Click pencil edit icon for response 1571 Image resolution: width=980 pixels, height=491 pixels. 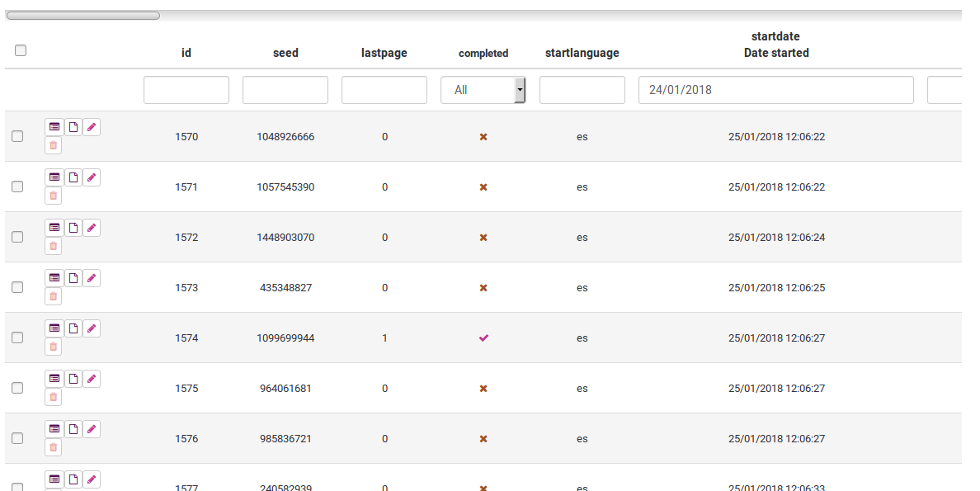[x=92, y=177]
